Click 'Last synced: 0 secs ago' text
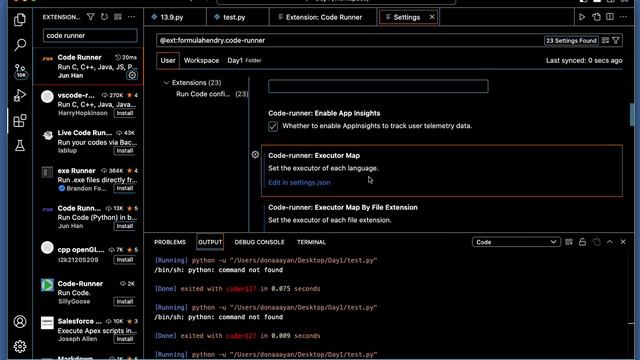640x360 pixels. click(584, 60)
